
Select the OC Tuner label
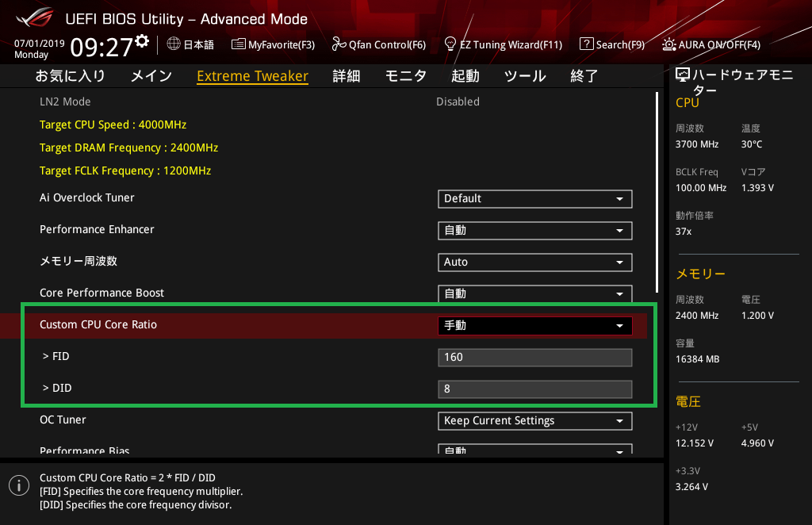(x=63, y=420)
